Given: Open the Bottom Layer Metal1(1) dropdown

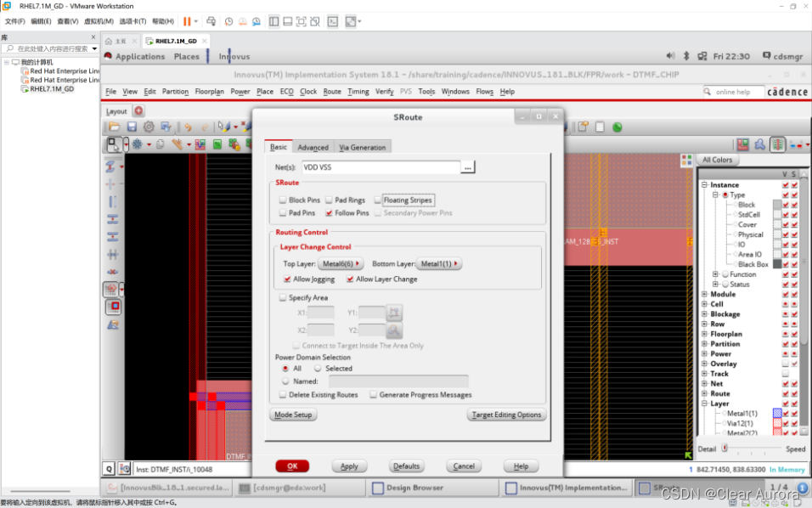Looking at the screenshot, I should click(439, 263).
